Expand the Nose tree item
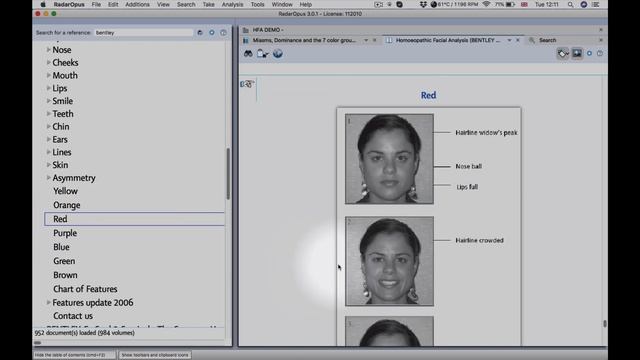This screenshot has width=640, height=360. (49, 49)
